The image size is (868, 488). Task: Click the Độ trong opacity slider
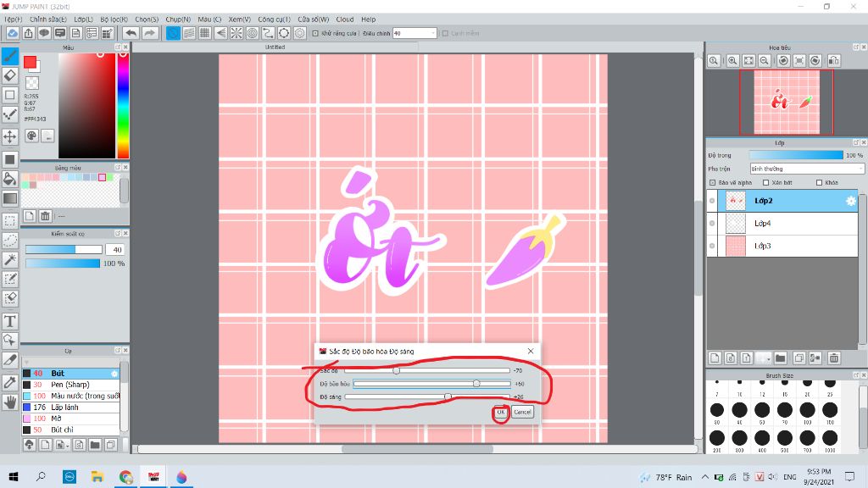[796, 156]
